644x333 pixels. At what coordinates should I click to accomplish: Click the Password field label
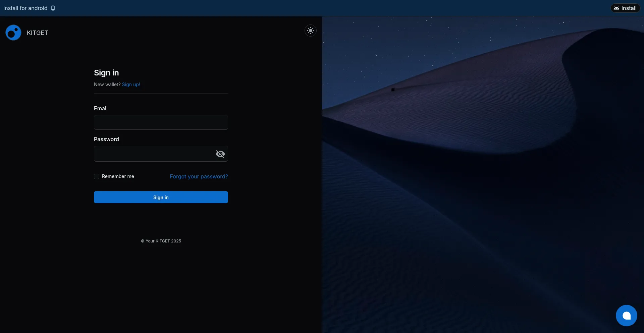coord(106,139)
